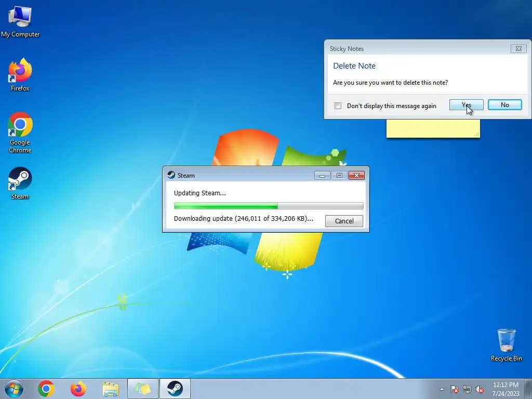Minimize the Steam updater window
The width and height of the screenshot is (532, 399).
click(x=322, y=176)
